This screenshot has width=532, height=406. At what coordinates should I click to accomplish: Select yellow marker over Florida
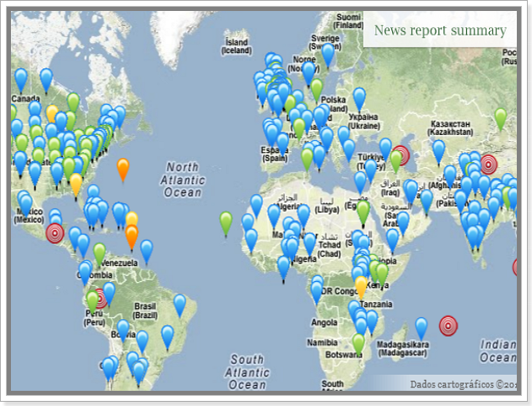click(x=76, y=186)
